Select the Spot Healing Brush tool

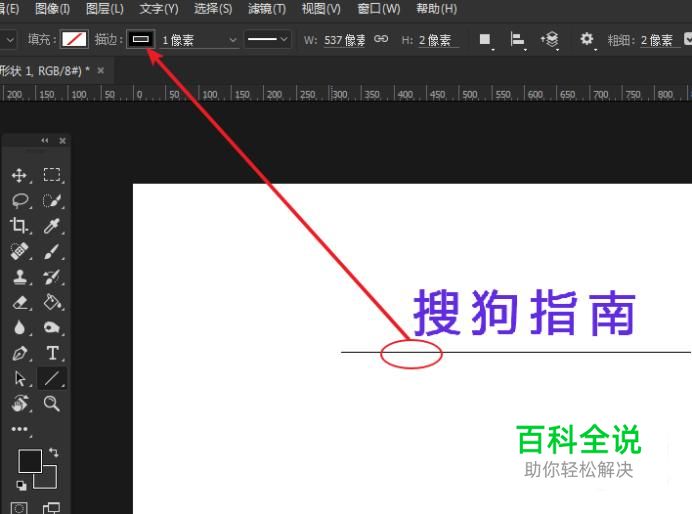coord(19,251)
